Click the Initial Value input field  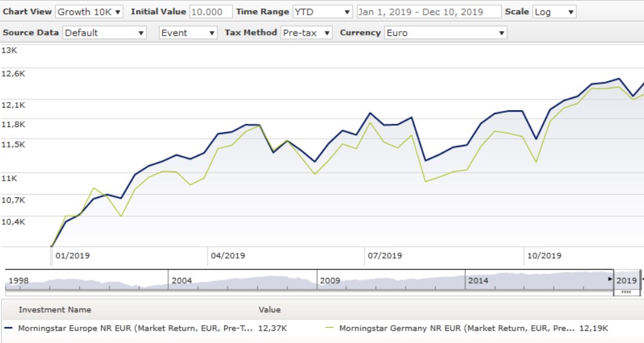point(211,12)
